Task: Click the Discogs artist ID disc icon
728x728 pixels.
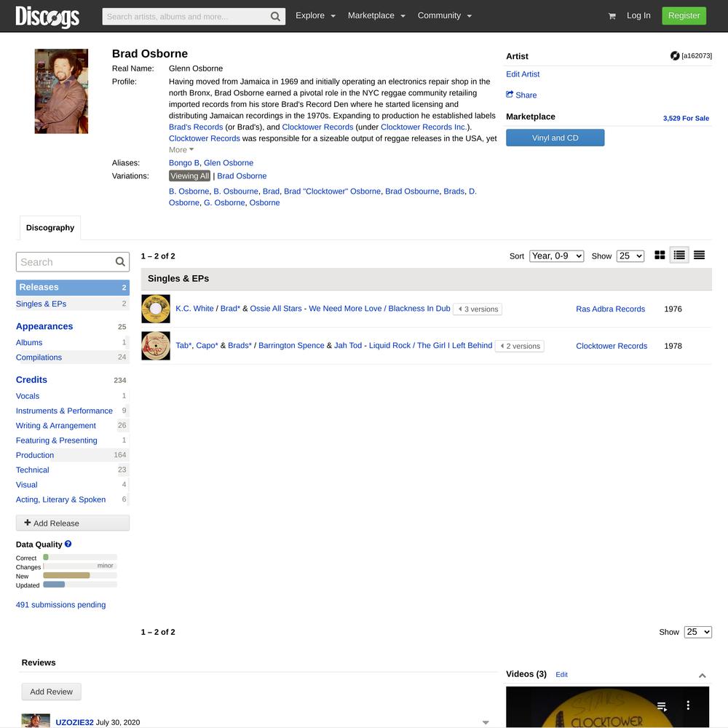Action: tap(675, 56)
